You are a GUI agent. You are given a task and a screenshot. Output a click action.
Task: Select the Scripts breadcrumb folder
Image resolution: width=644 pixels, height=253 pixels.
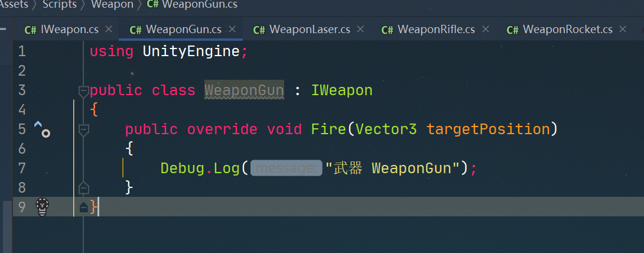coord(60,5)
